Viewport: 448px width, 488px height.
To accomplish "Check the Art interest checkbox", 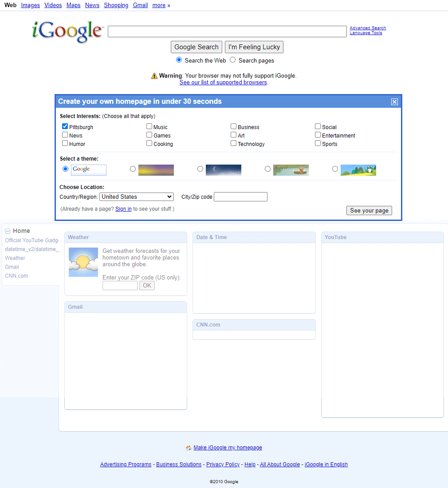I will coord(233,135).
